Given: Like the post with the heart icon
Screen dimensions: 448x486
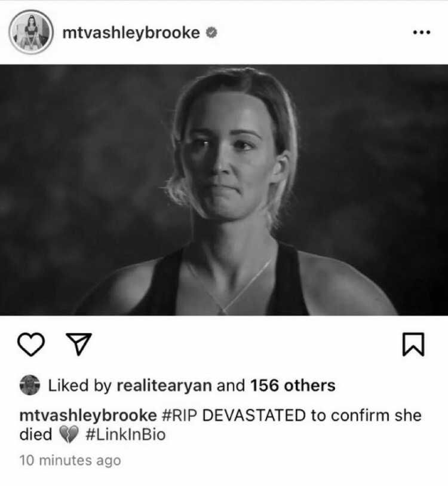Looking at the screenshot, I should coord(31,344).
